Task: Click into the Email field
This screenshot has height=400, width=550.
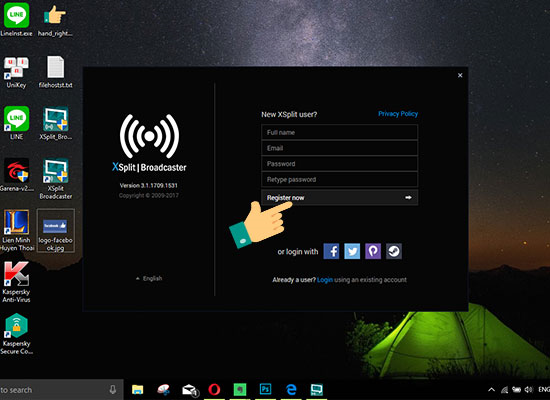Action: click(x=340, y=148)
